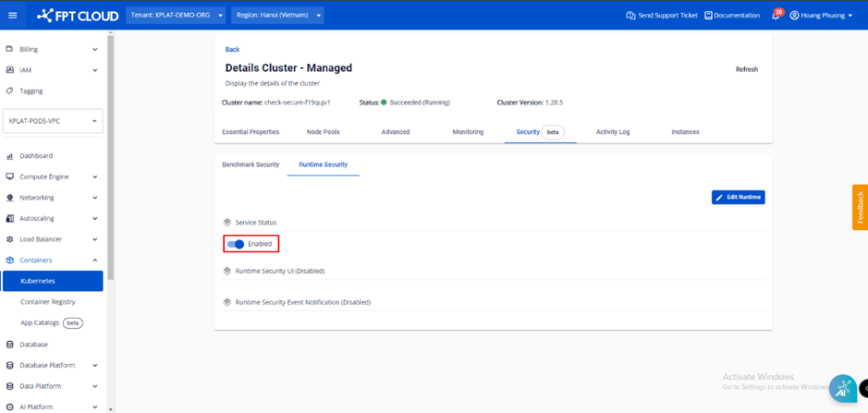Click the Send Support Ticket icon
The width and height of the screenshot is (868, 413).
click(x=630, y=16)
